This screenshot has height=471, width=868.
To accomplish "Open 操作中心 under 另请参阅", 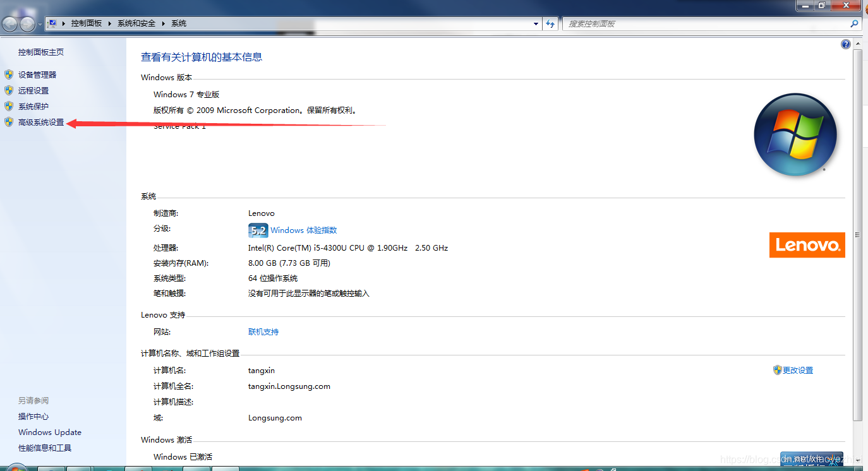I will 33,417.
